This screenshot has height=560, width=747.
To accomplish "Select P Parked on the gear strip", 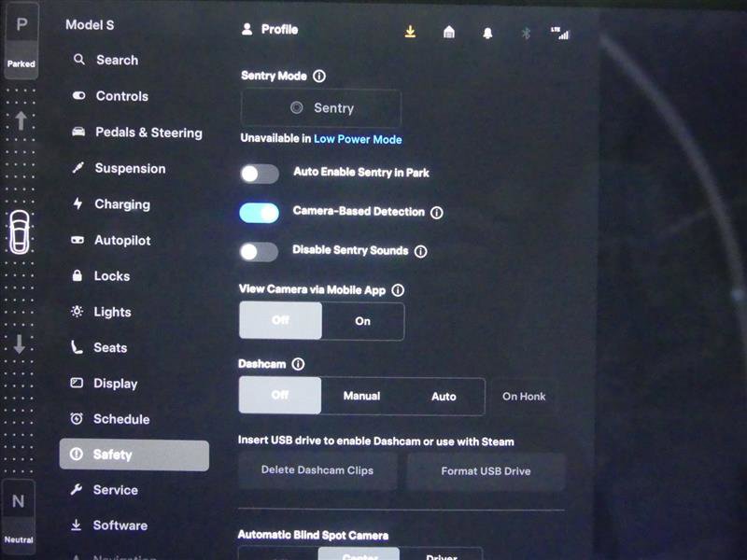I will click(21, 41).
